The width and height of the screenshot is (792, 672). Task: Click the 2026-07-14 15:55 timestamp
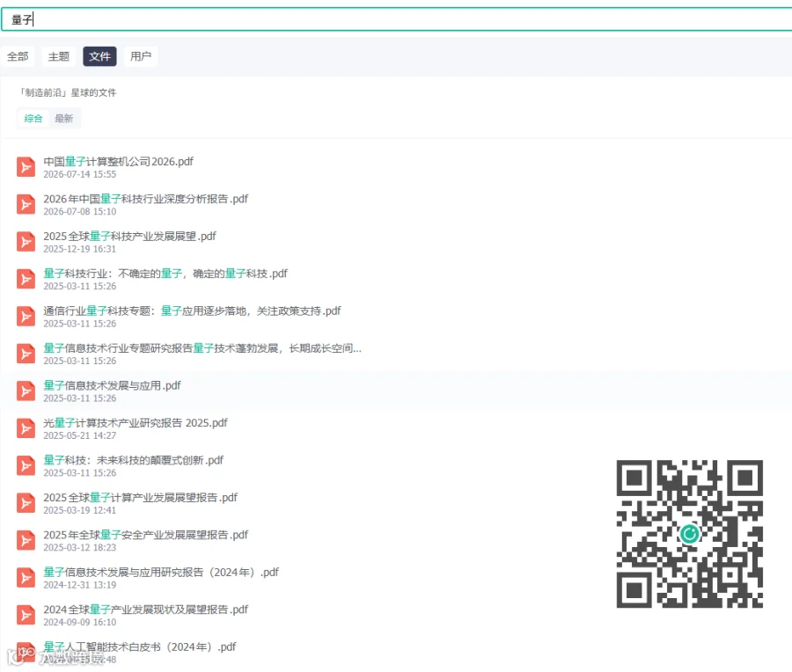(x=80, y=175)
